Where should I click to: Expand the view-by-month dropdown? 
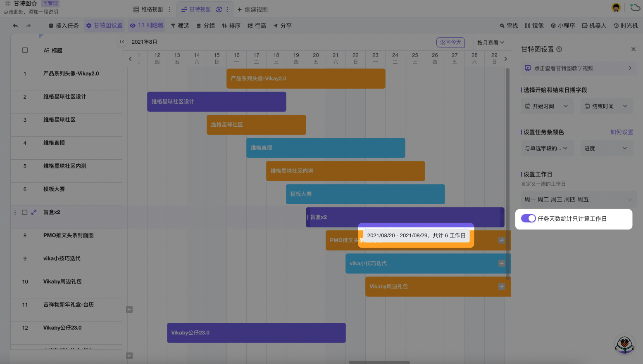[x=491, y=43]
